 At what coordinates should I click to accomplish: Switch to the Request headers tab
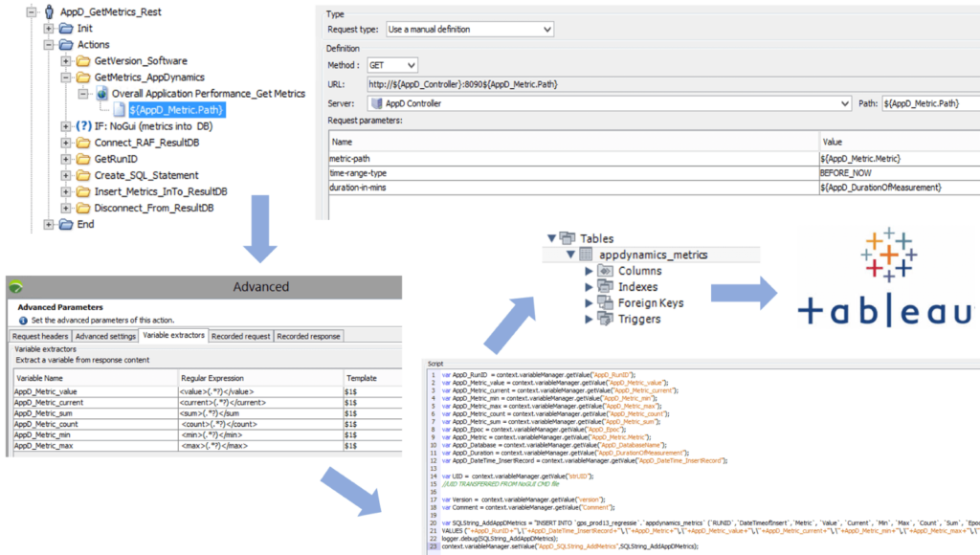[x=40, y=336]
